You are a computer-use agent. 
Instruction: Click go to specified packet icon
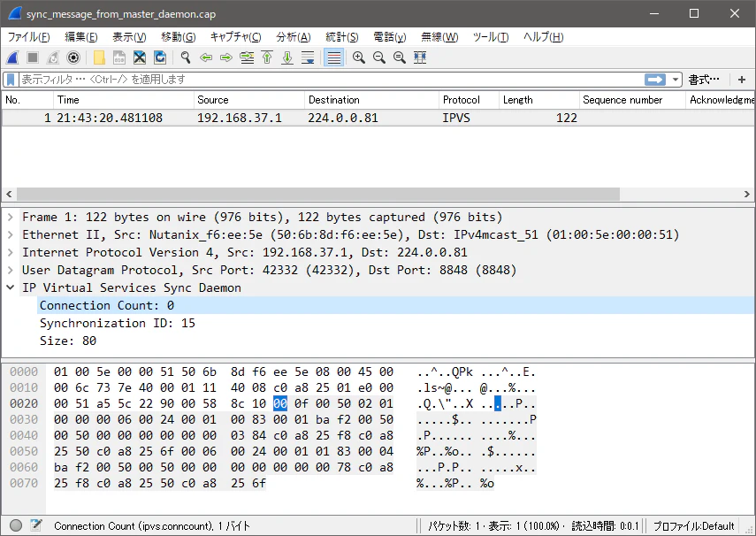tap(247, 57)
